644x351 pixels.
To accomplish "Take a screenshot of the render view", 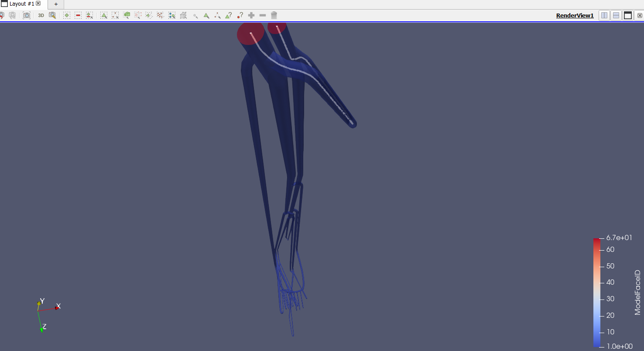I will 27,15.
